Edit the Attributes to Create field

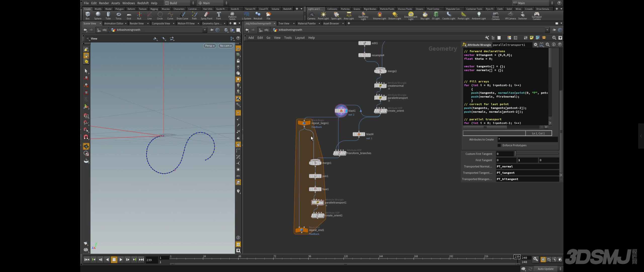pos(527,139)
